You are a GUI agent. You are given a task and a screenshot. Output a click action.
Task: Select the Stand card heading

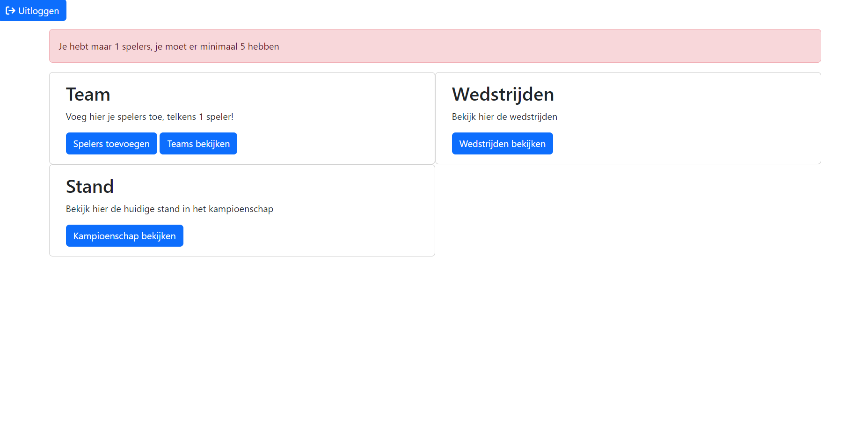pos(90,187)
